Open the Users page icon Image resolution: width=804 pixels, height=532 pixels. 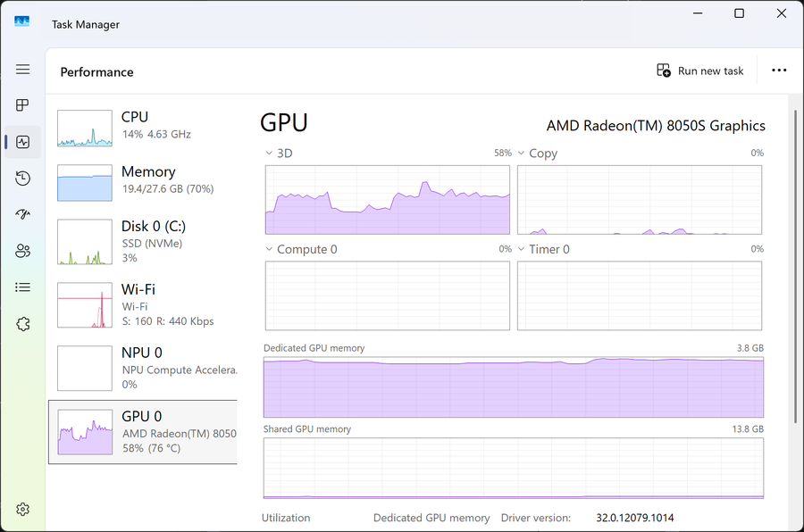coord(23,251)
